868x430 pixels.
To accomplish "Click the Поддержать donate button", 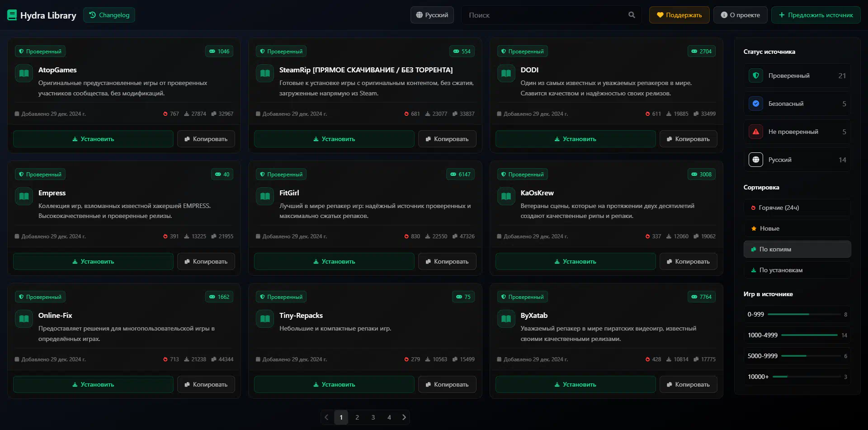I will click(679, 15).
